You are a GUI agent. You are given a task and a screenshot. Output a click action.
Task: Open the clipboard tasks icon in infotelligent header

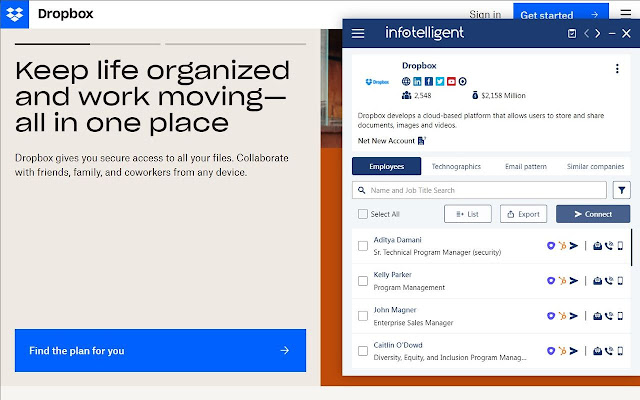[572, 33]
